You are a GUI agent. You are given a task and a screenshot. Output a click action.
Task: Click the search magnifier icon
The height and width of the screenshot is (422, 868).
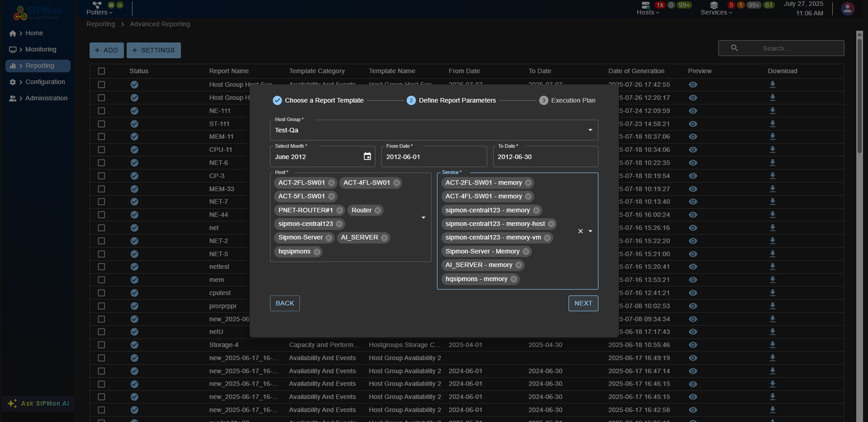(734, 48)
